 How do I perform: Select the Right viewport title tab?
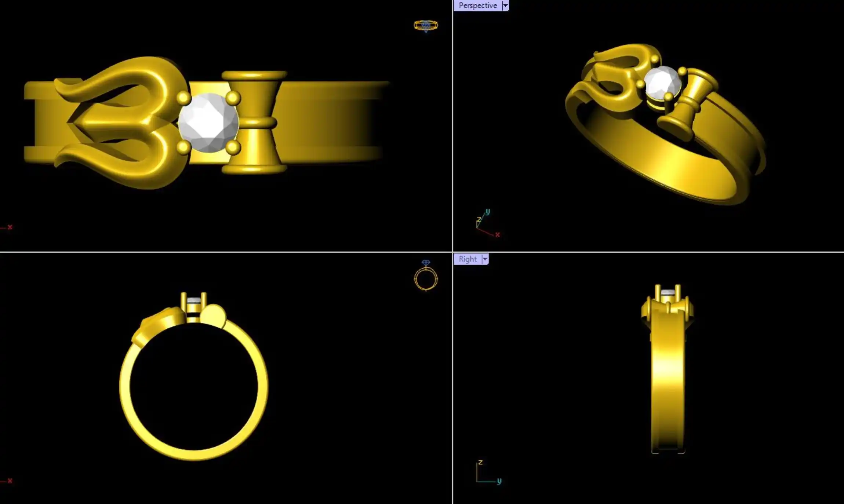tap(468, 259)
